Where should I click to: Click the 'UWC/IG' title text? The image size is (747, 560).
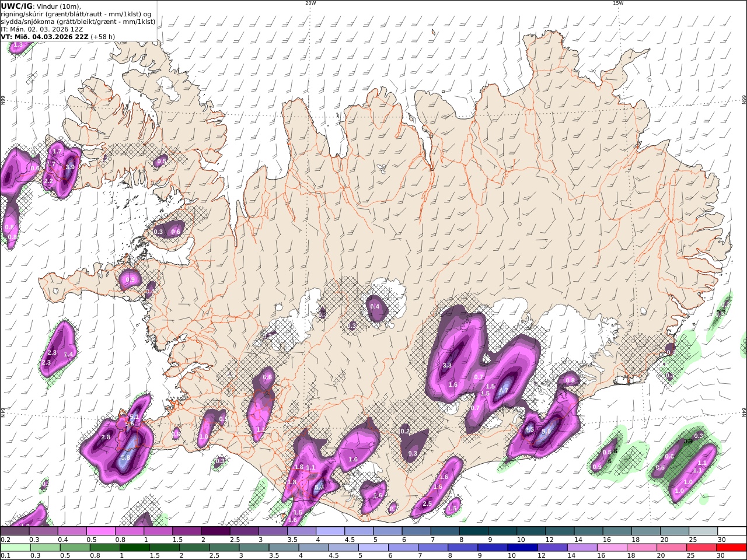(16, 6)
